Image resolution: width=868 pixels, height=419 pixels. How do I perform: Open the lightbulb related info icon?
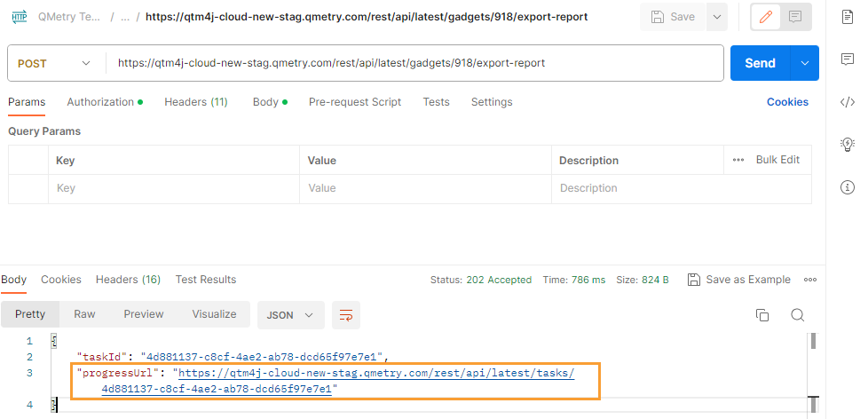(847, 144)
